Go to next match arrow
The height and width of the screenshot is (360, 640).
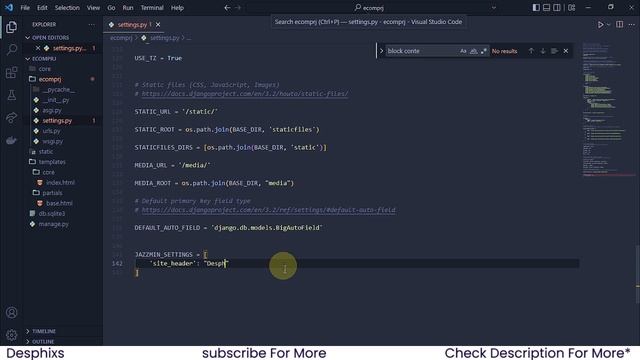[543, 51]
